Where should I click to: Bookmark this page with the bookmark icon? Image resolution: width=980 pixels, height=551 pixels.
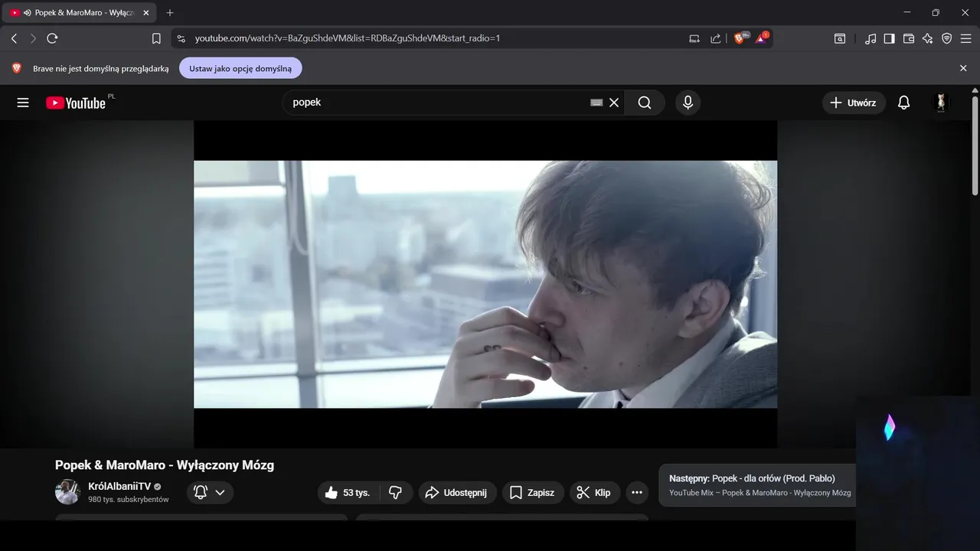pos(156,38)
